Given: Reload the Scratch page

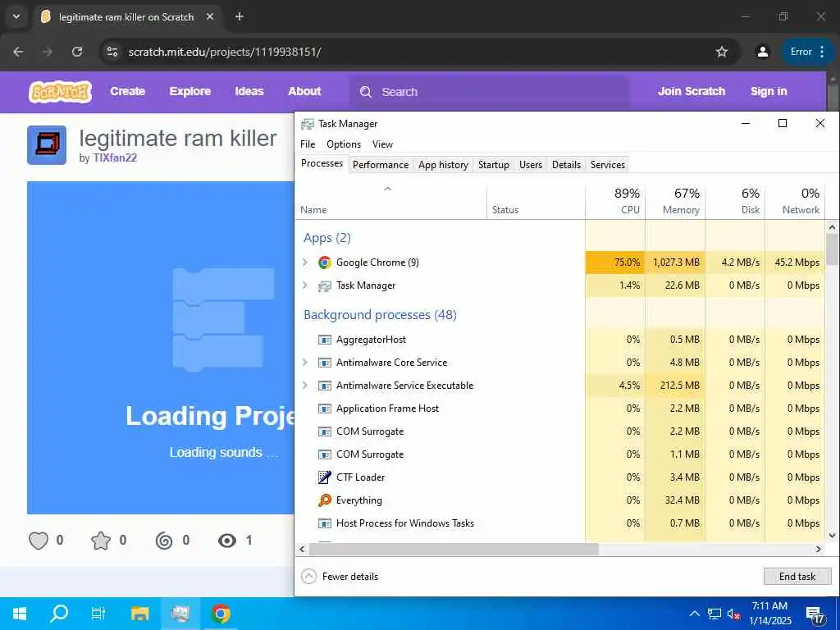Looking at the screenshot, I should pos(77,52).
